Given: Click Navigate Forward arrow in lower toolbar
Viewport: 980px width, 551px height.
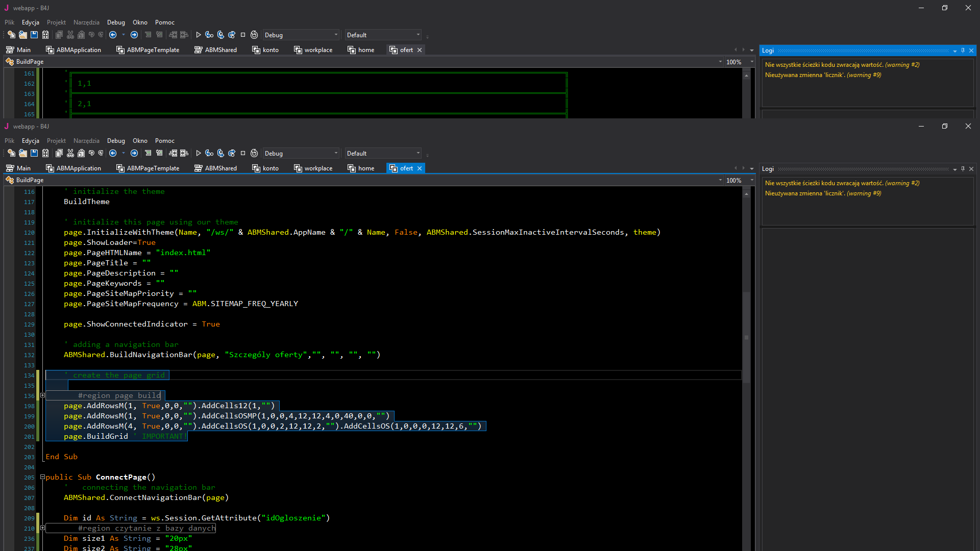Looking at the screenshot, I should point(134,153).
